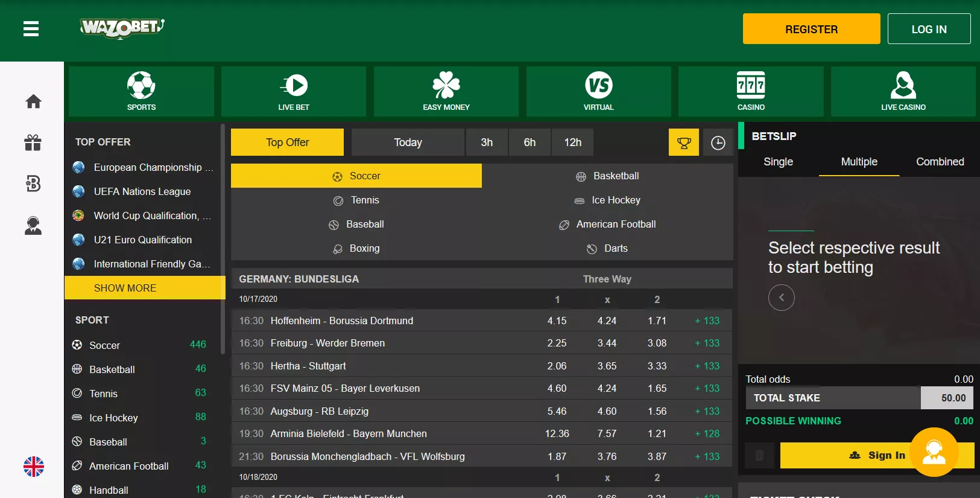The height and width of the screenshot is (498, 980).
Task: Open the Casino section
Action: pyautogui.click(x=751, y=91)
